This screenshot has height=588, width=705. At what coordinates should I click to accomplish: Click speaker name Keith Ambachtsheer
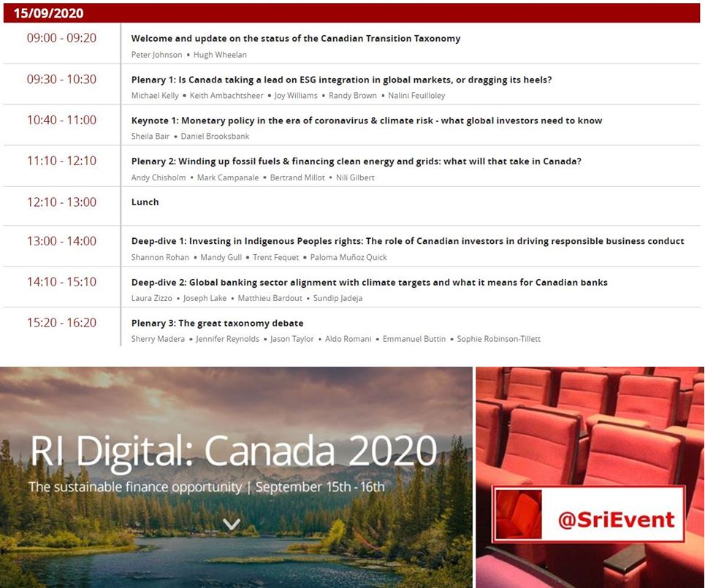tap(226, 96)
